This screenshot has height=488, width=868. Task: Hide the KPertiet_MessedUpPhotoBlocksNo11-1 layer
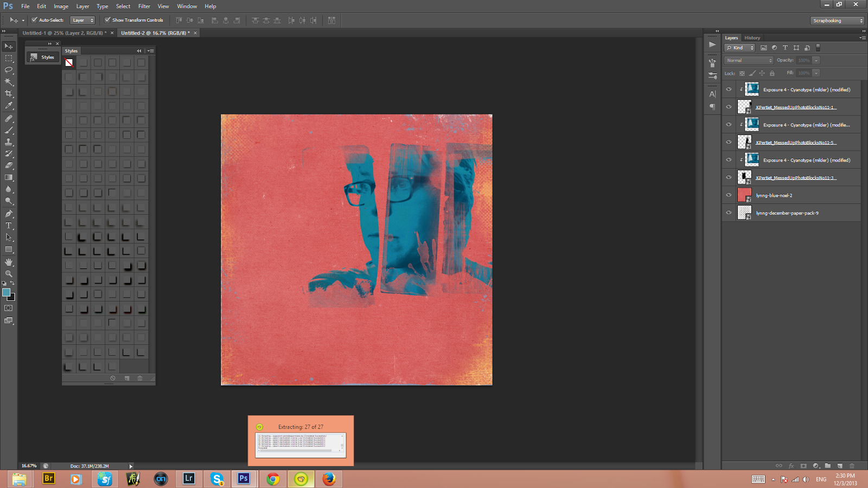(x=729, y=107)
